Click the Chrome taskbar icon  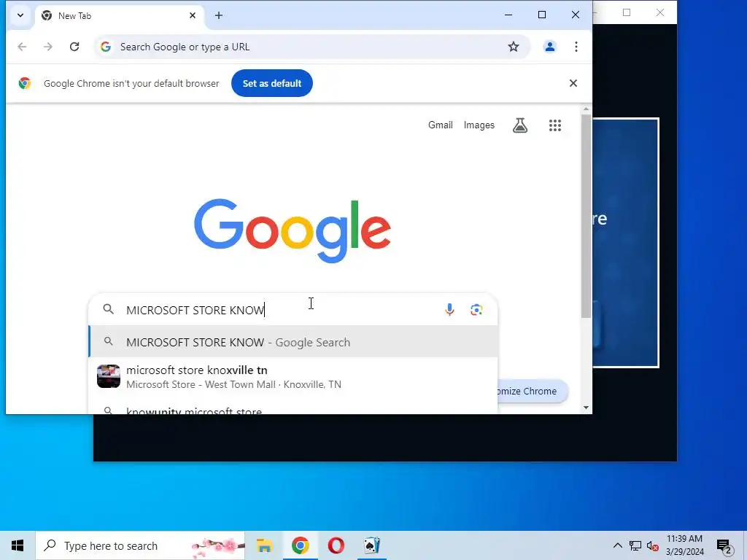point(300,545)
